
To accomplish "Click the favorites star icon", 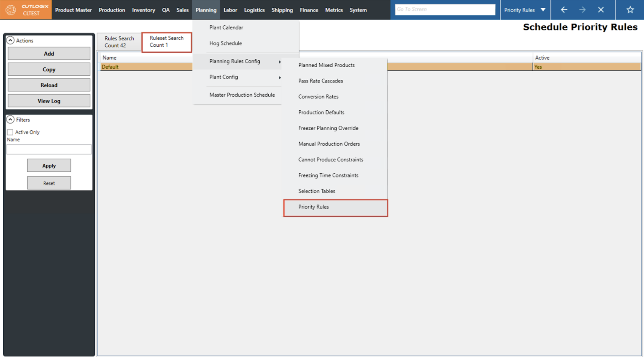I will coord(630,10).
